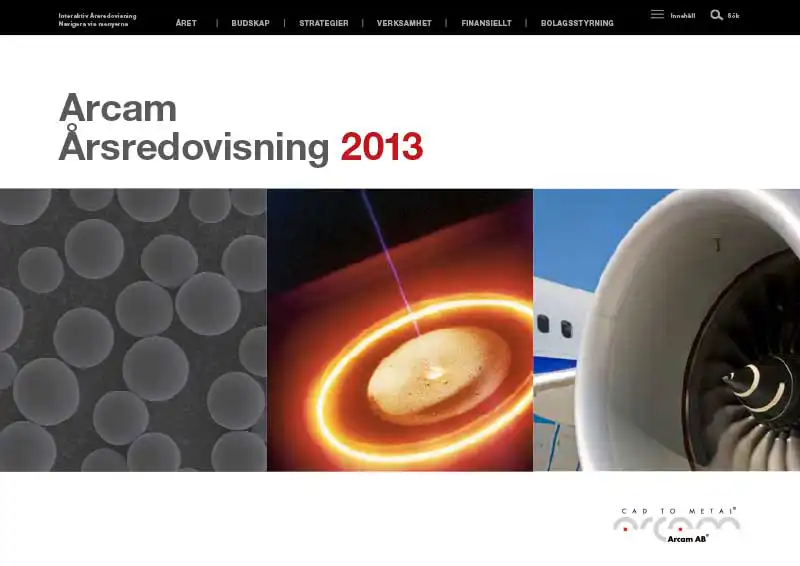Click the Interaktiv Årsredovisning header text
This screenshot has width=800, height=566.
tap(97, 16)
